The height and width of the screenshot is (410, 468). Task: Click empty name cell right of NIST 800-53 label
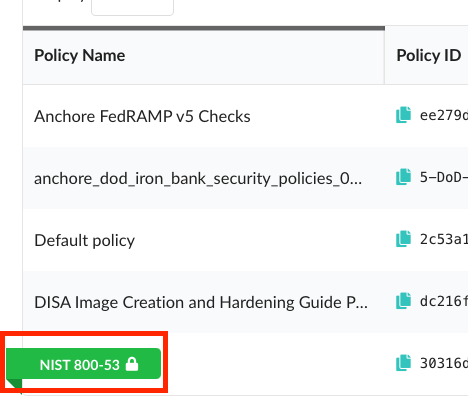pos(273,364)
